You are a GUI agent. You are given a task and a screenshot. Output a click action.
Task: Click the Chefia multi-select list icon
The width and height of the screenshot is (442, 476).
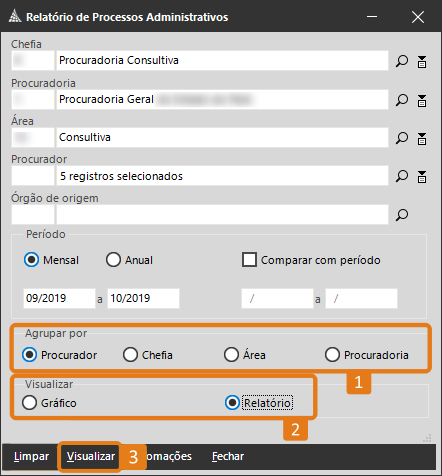point(422,61)
